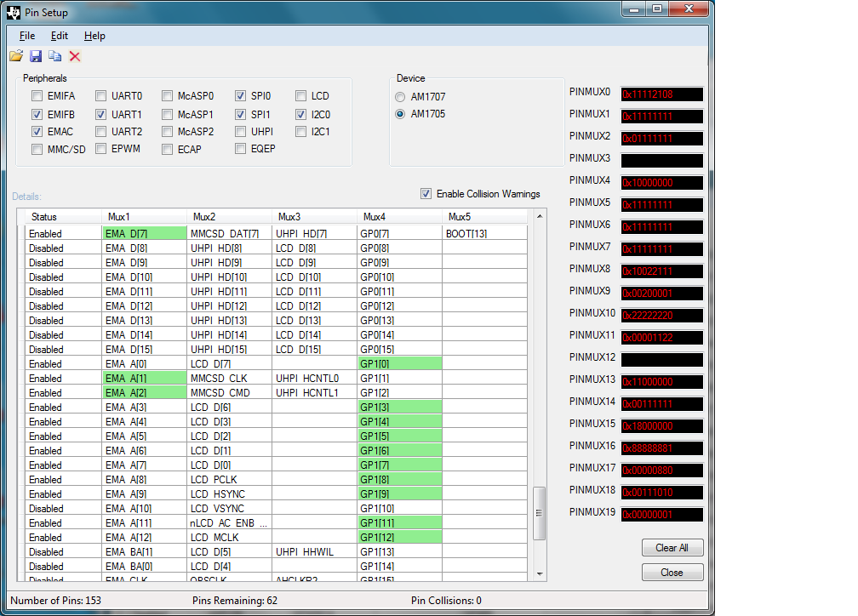This screenshot has width=858, height=616.
Task: Click the Mux2 column header
Action: tap(229, 217)
